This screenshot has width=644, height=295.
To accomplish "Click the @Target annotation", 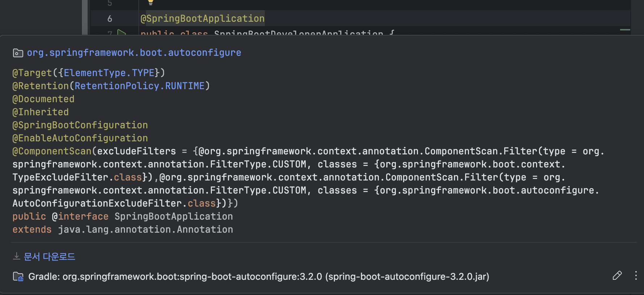I will [32, 73].
